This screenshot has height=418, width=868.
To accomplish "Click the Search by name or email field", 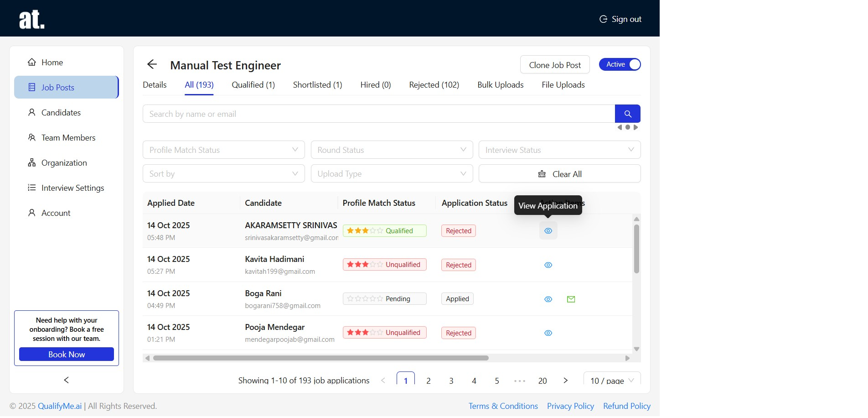I will tap(378, 114).
